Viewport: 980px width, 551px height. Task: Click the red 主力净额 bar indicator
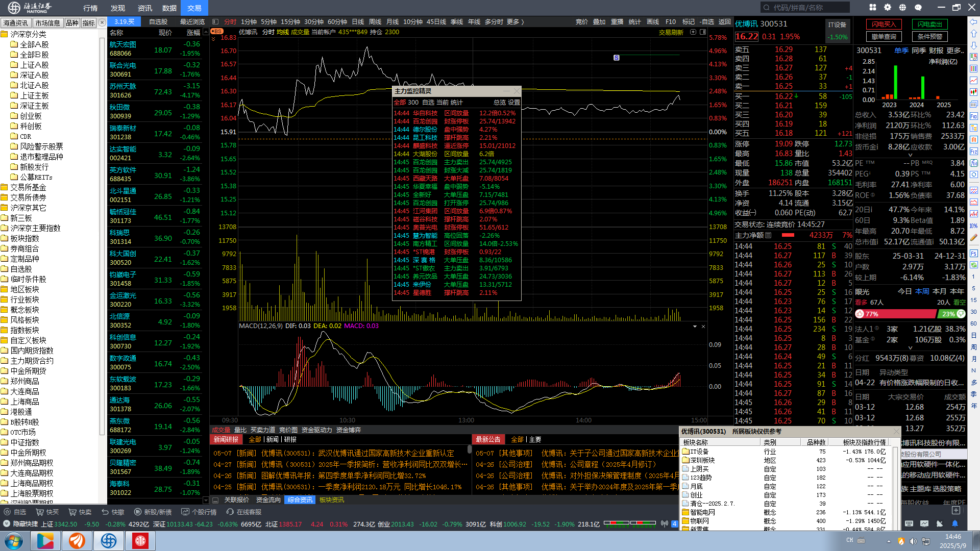788,235
